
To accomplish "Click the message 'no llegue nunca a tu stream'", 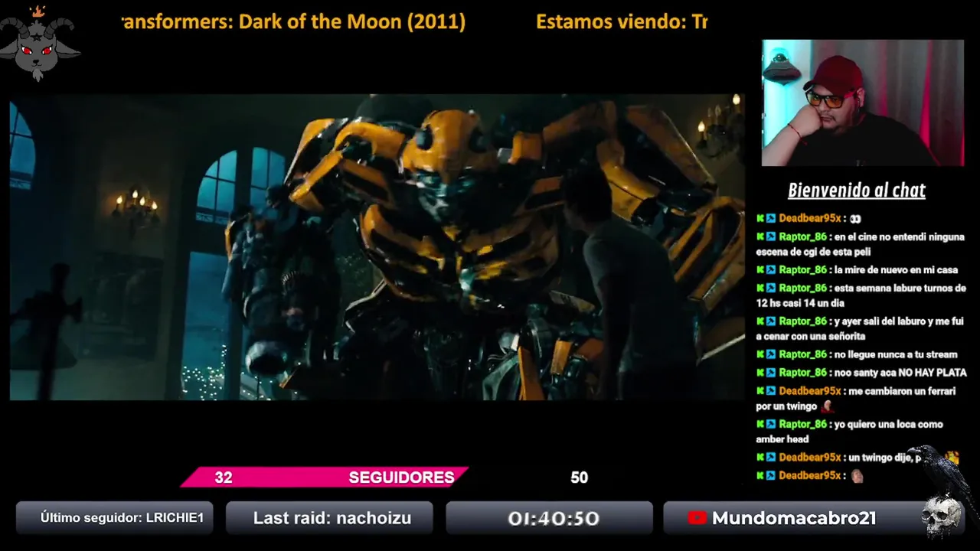I will [x=896, y=354].
